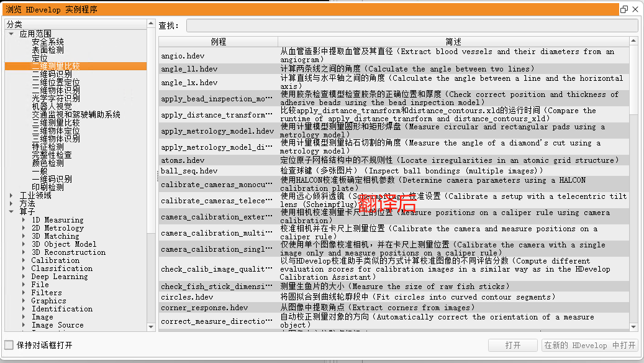
Task: Expand the Deep Learning node
Action: coord(24,276)
